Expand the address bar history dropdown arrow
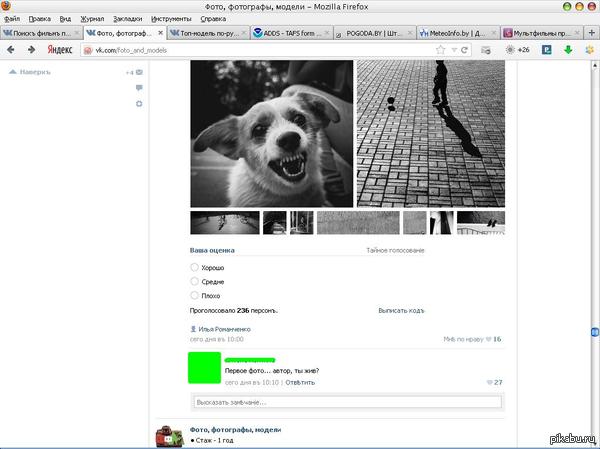 454,50
